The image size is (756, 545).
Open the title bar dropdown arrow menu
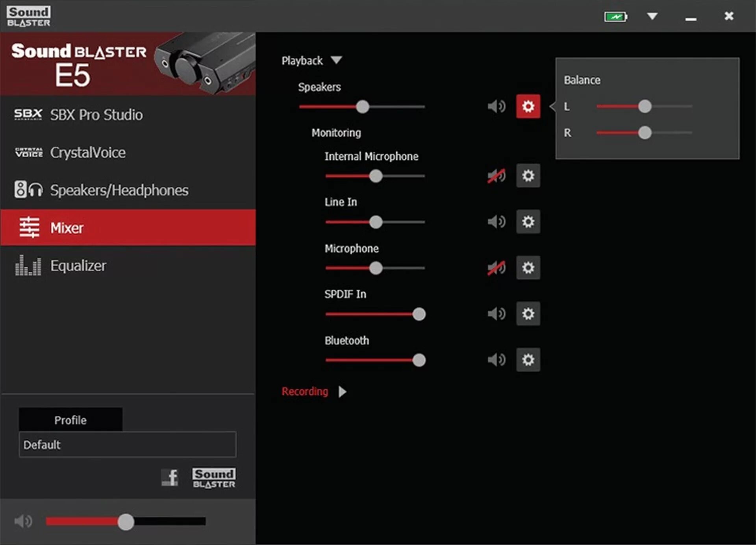coord(652,16)
